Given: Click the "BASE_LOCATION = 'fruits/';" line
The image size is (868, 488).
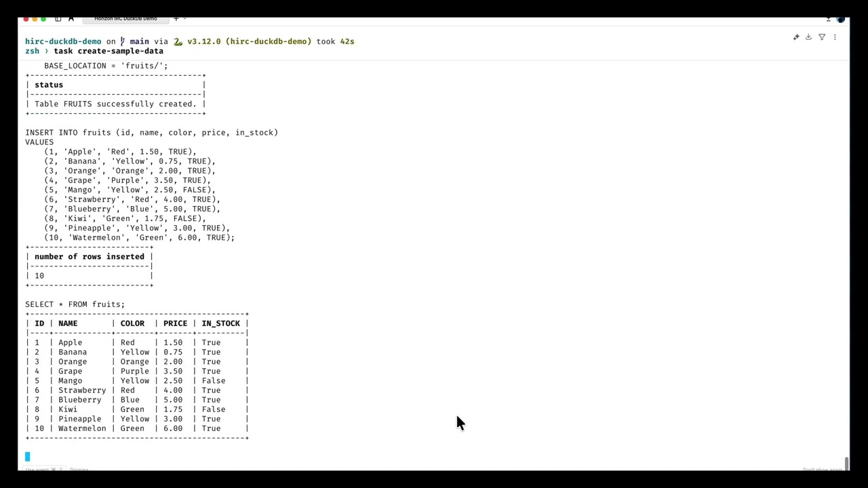Looking at the screenshot, I should (x=106, y=66).
